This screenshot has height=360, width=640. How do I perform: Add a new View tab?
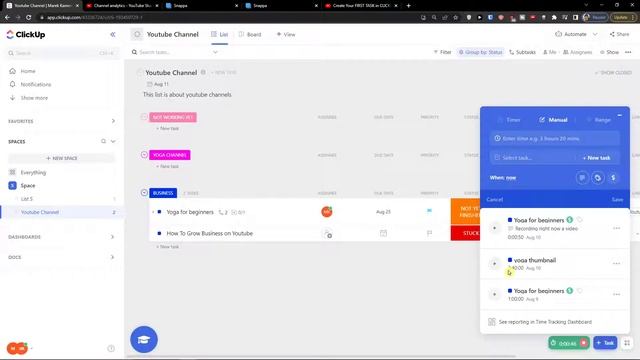[286, 35]
